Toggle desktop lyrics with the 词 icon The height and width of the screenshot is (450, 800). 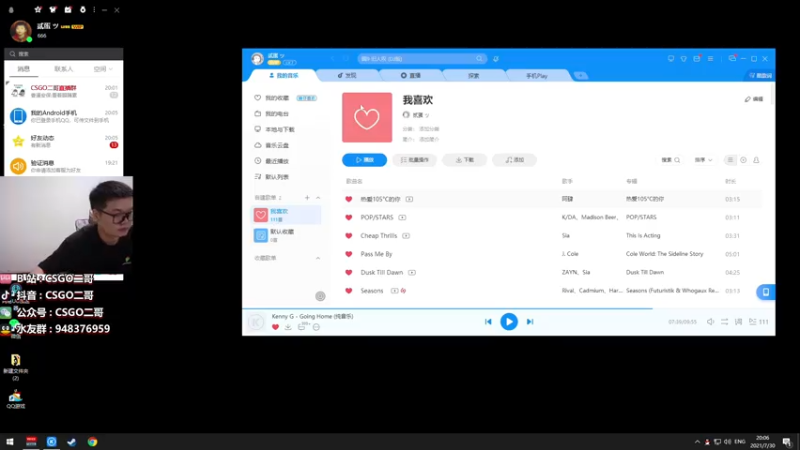click(738, 322)
